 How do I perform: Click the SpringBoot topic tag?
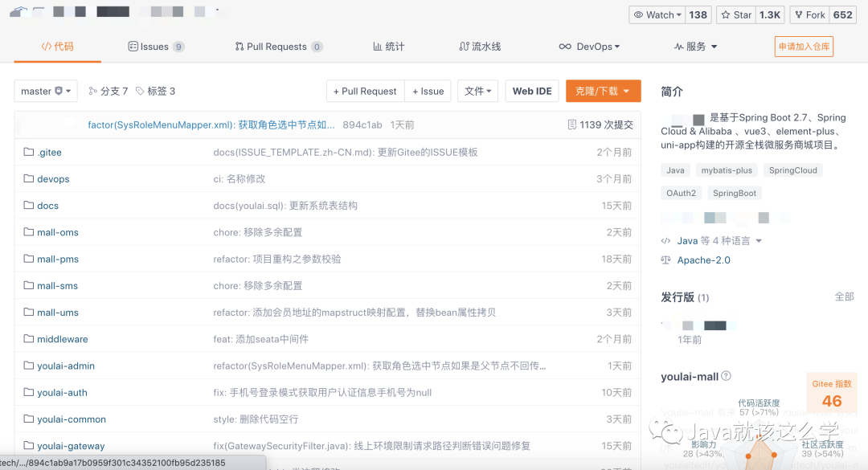tap(734, 193)
